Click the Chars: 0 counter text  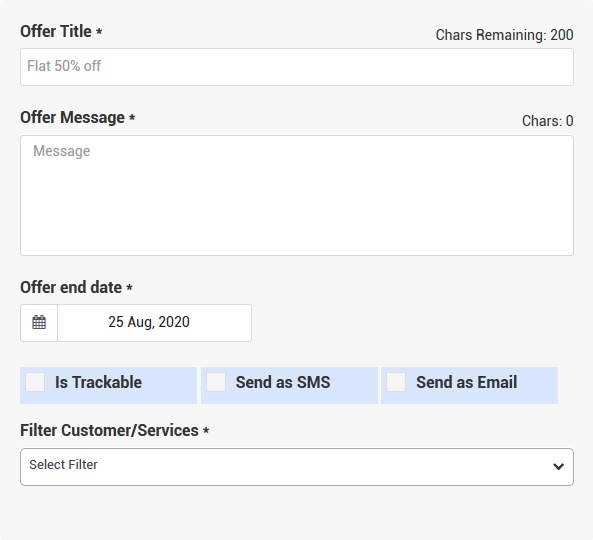(x=548, y=121)
